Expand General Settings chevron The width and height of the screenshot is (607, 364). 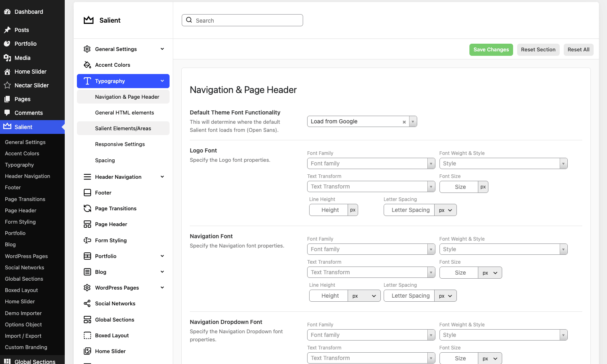click(x=162, y=49)
